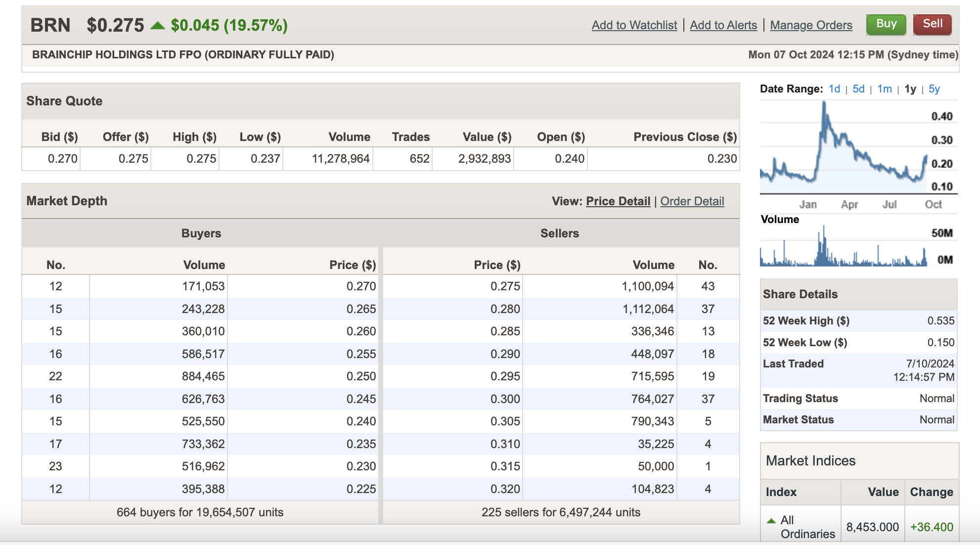
Task: Click the green price-up triangle next to $0.275
Action: 157,25
